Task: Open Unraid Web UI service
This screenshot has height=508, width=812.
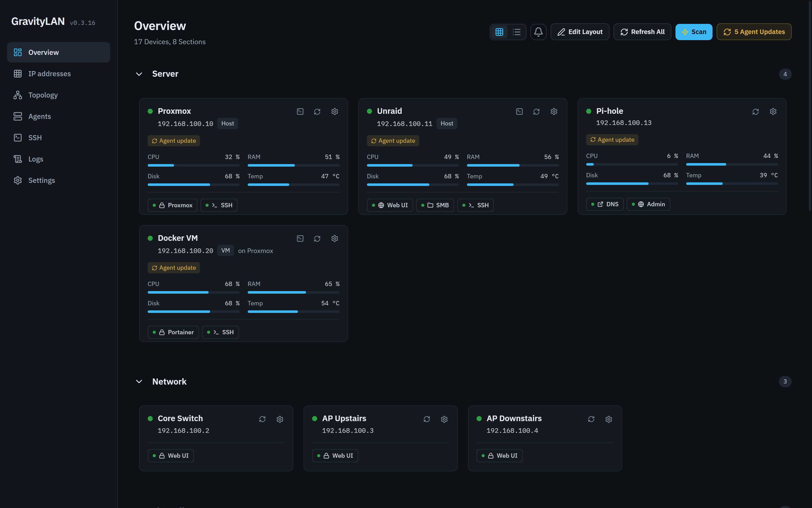Action: tap(390, 205)
